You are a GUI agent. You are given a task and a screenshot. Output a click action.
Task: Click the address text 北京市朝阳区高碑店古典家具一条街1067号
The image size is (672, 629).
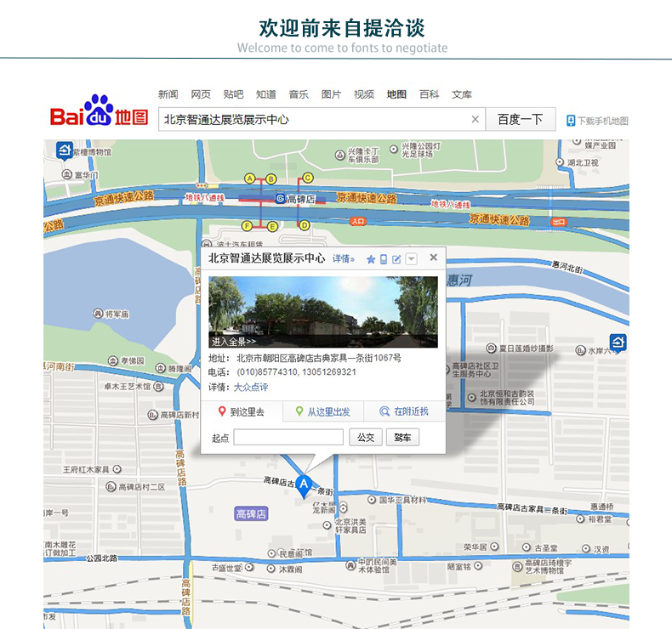click(x=319, y=358)
